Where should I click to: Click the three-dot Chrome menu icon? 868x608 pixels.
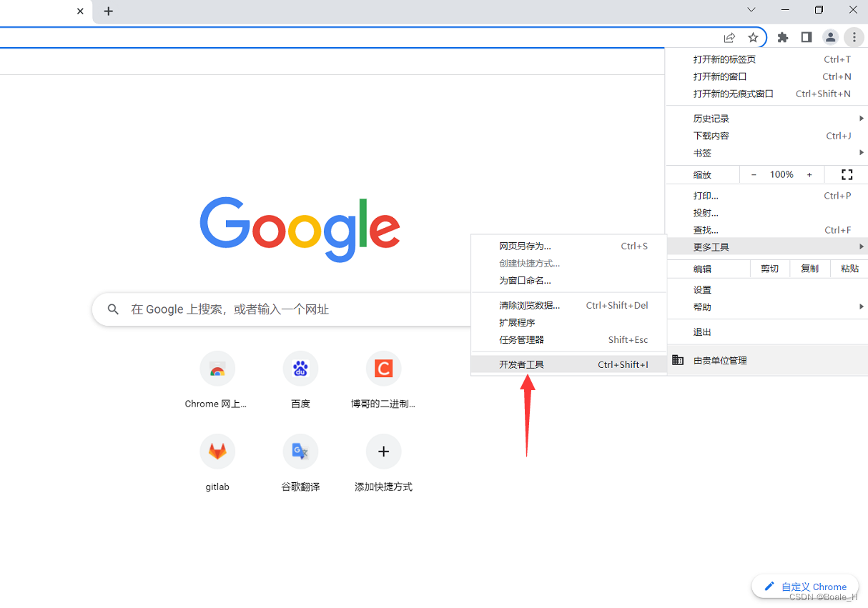854,37
